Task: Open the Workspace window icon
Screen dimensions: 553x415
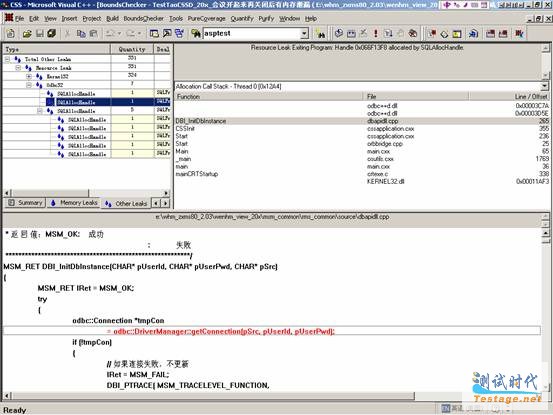Action: click(154, 33)
